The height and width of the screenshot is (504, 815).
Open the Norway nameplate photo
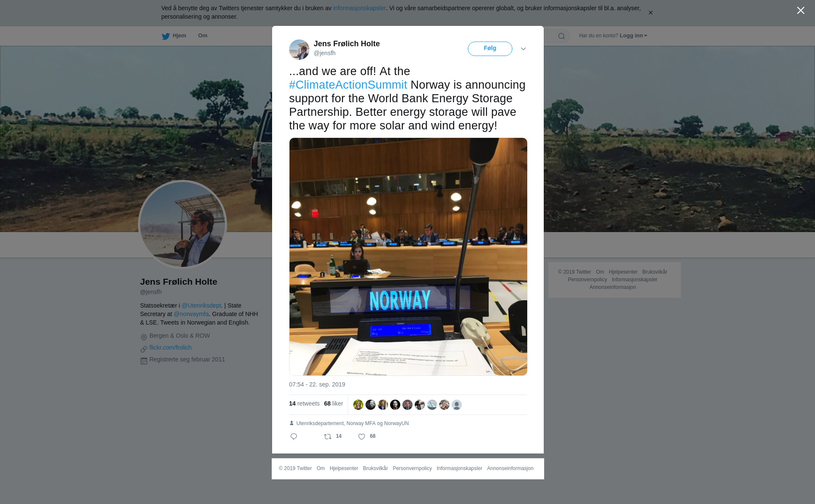click(408, 257)
